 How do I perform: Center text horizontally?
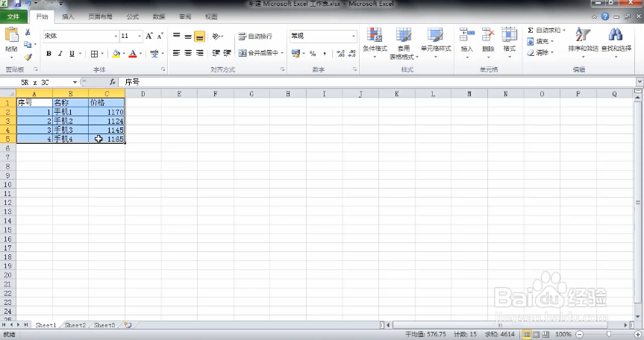pos(188,53)
